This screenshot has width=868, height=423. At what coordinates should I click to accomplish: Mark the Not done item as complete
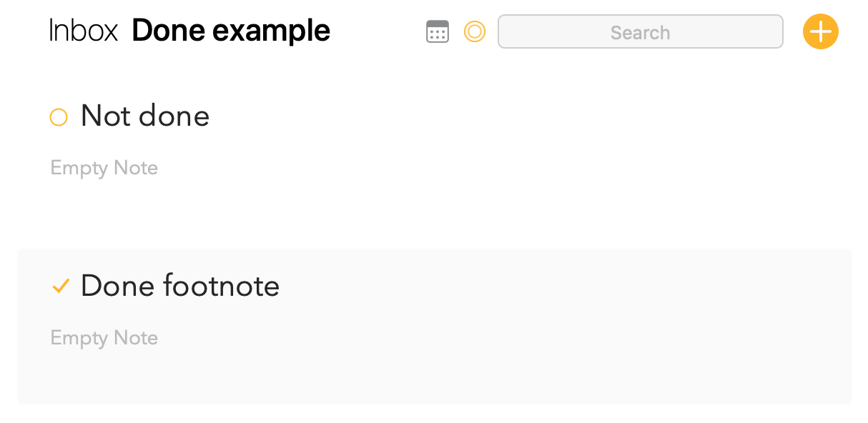click(x=59, y=116)
